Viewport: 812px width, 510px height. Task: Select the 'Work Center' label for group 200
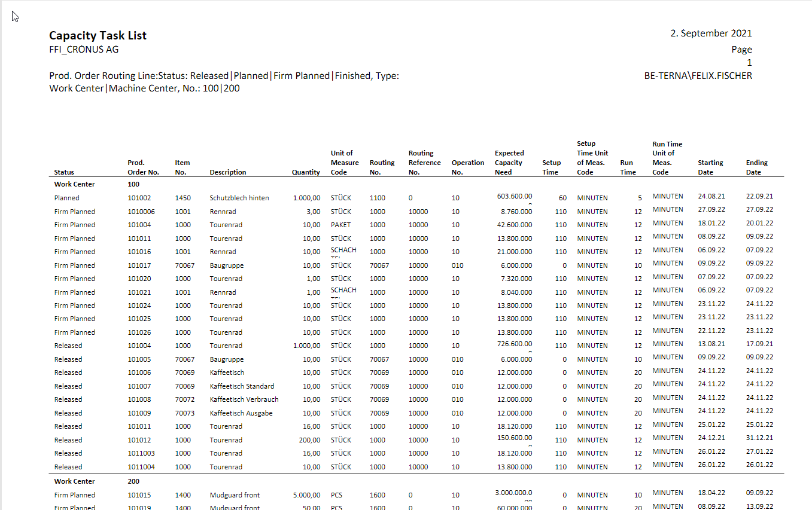[74, 481]
